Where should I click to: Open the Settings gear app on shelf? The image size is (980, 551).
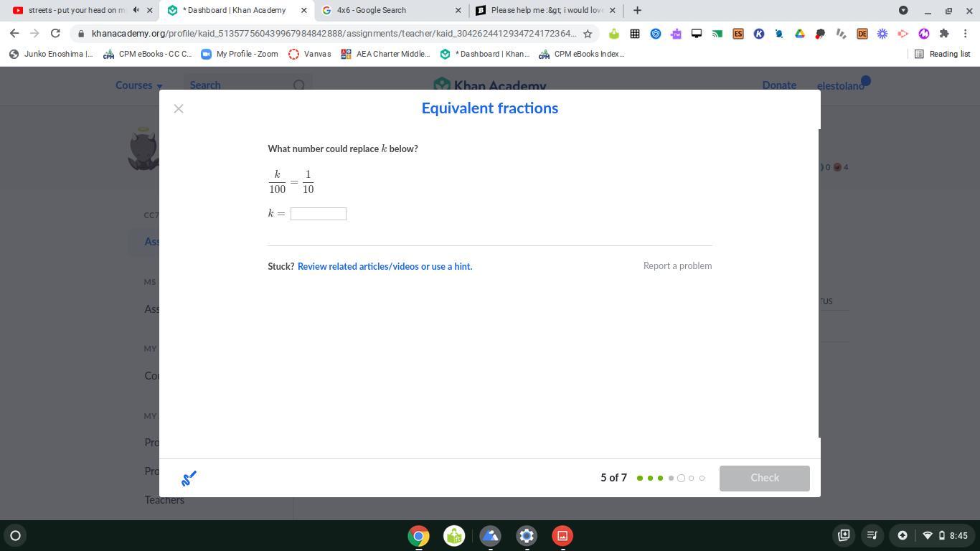click(x=527, y=536)
